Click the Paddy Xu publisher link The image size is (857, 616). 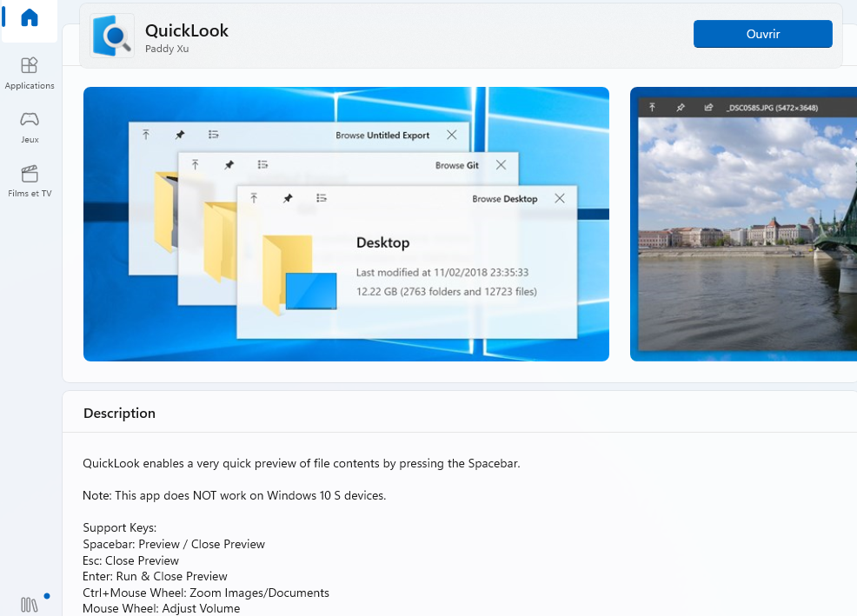[x=167, y=49]
